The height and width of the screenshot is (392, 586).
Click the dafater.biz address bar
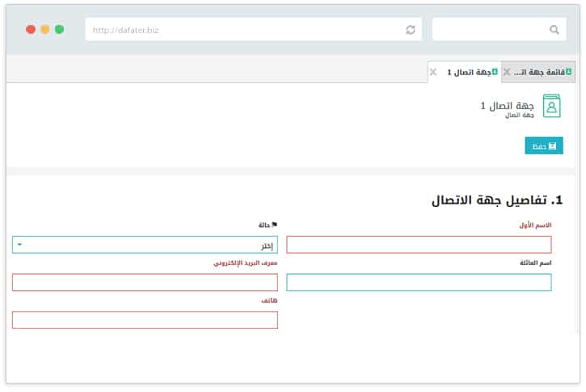point(242,30)
